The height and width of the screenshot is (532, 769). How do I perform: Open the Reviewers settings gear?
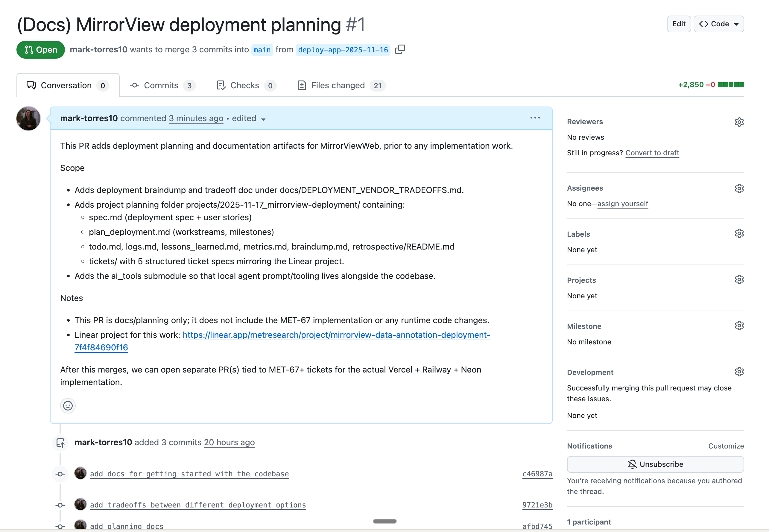[x=739, y=122]
